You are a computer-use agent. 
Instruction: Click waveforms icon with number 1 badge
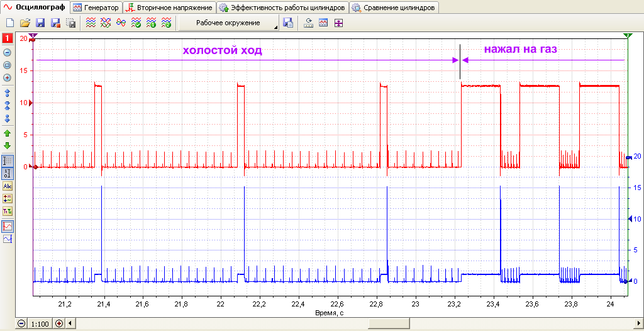(151, 23)
